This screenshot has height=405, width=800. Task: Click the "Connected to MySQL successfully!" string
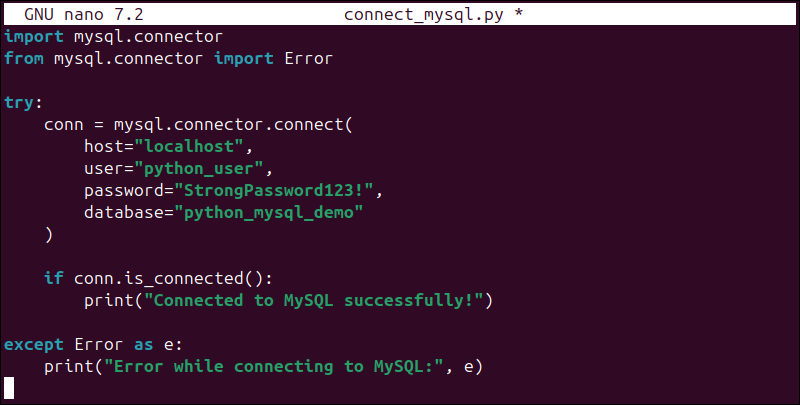pyautogui.click(x=313, y=300)
